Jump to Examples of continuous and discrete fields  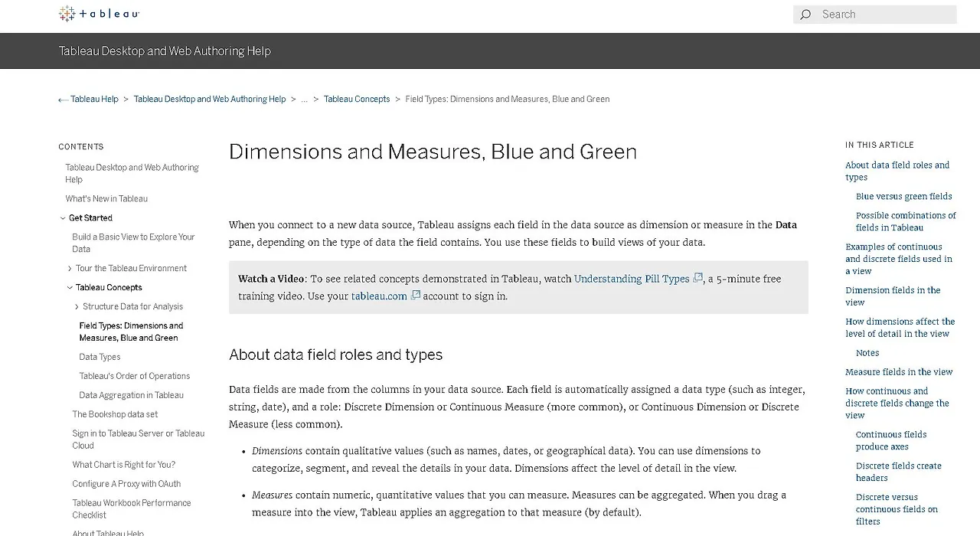899,260
